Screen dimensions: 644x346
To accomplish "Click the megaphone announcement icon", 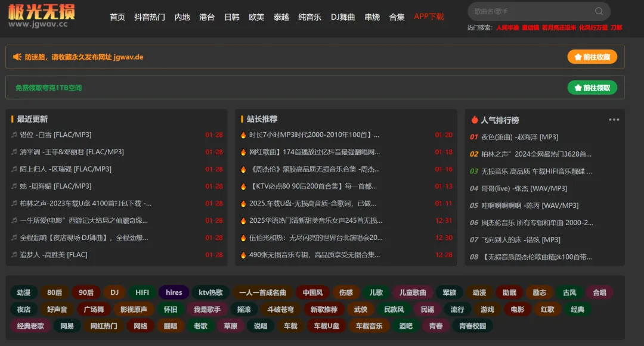I will coord(17,57).
